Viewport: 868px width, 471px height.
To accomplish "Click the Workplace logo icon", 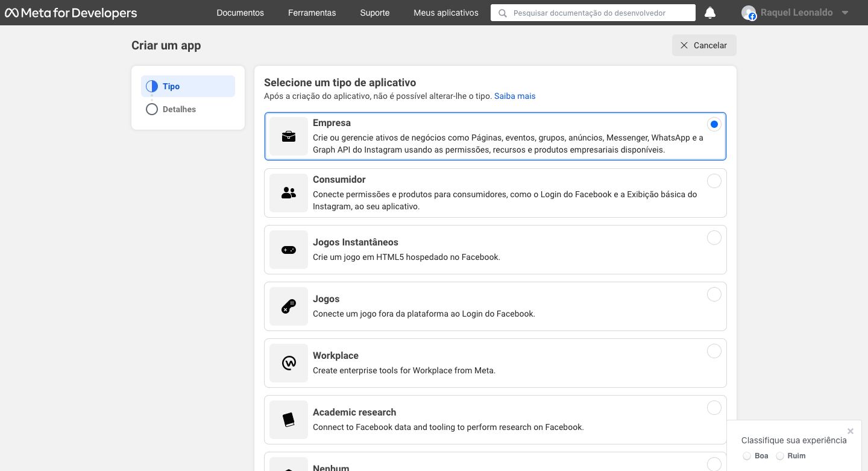I will pos(289,363).
